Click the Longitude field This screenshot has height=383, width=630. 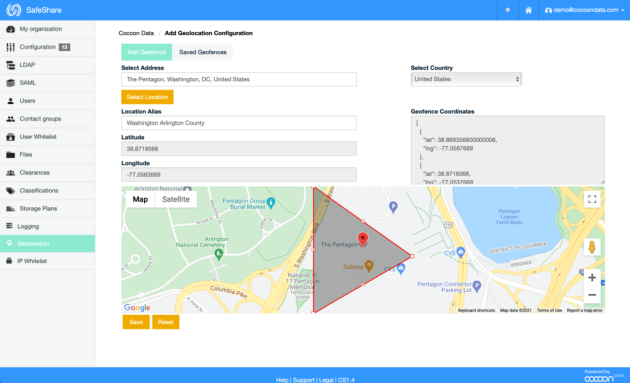[x=239, y=174]
